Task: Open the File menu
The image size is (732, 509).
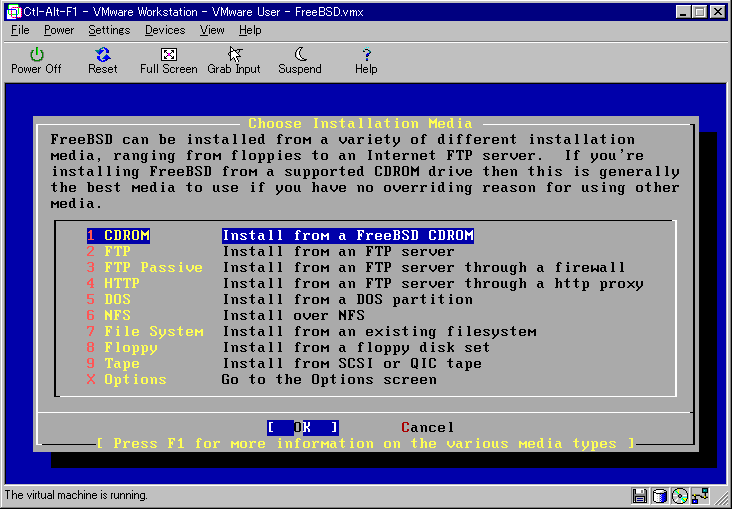Action: pos(20,30)
